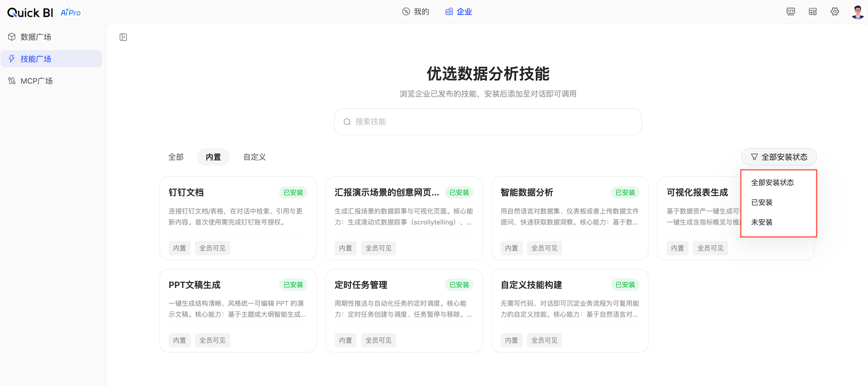
Task: Click the PPT文稿生成 card description text
Action: click(237, 309)
